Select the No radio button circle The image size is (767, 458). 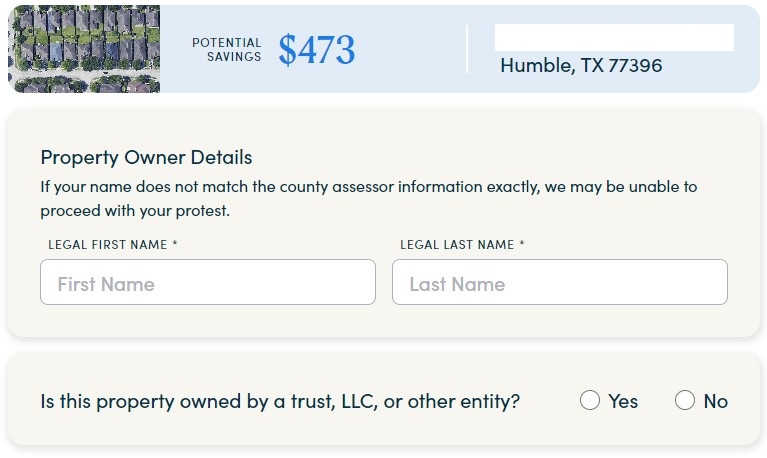[685, 401]
